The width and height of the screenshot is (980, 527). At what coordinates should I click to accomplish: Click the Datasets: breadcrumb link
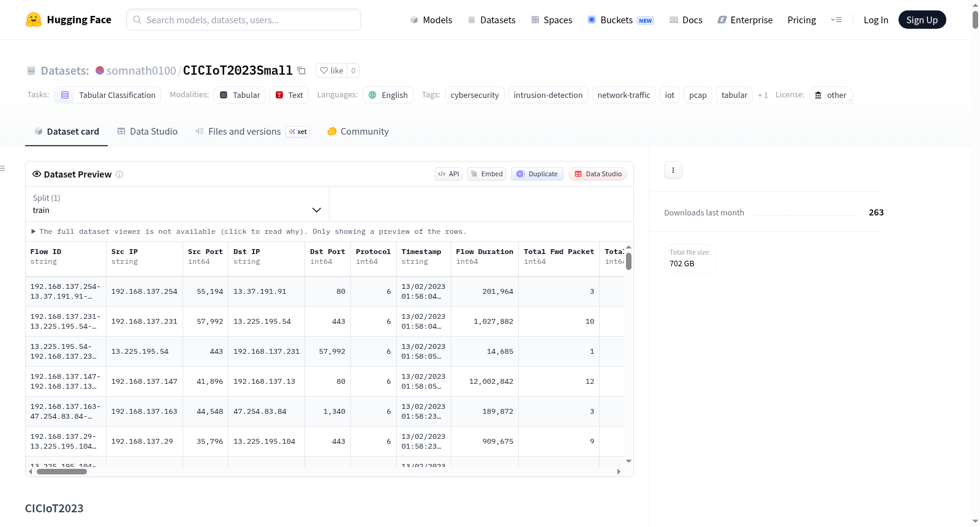click(65, 70)
